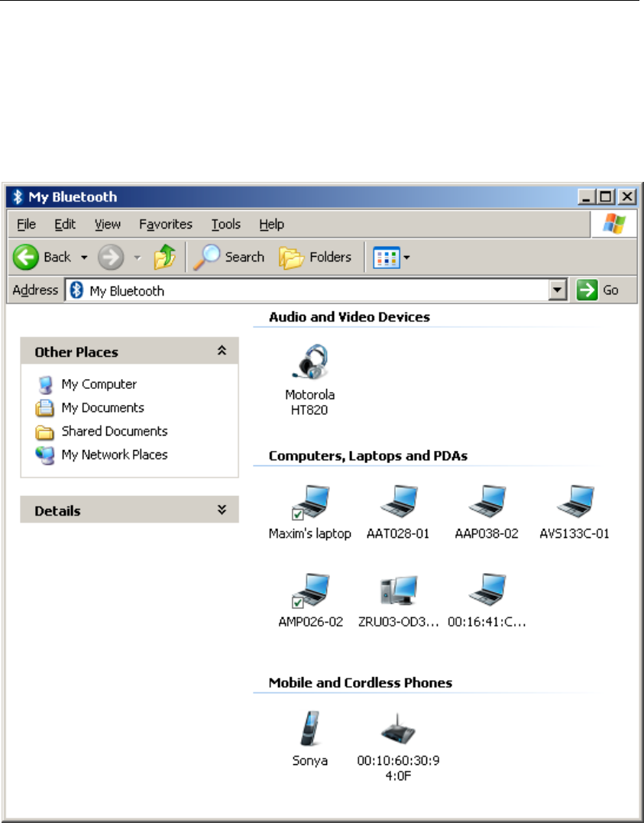Click the Forward arrow icon
Viewport: 644px width, 823px height.
[x=111, y=258]
